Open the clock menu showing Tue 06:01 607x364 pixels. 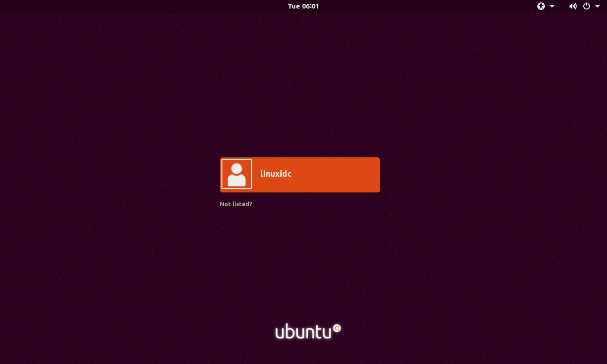(303, 6)
